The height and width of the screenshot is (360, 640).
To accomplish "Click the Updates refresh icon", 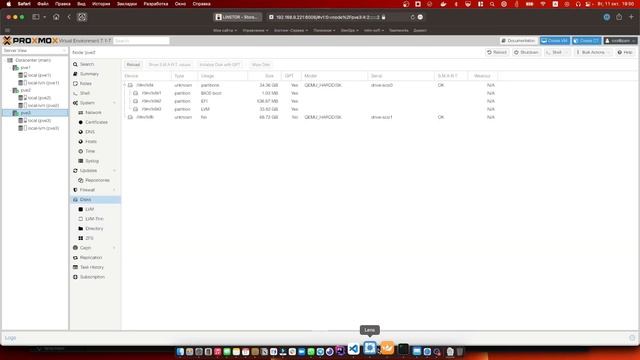I will tap(75, 171).
